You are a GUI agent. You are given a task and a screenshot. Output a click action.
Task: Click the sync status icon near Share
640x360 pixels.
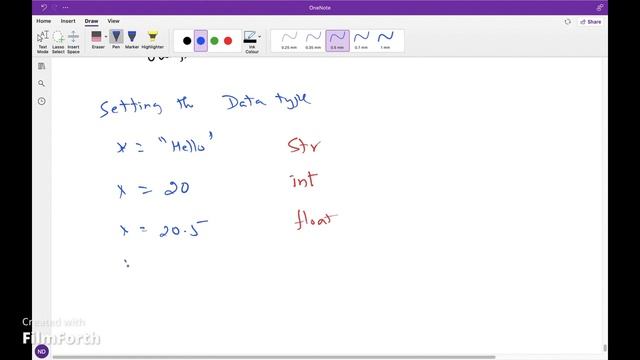(x=568, y=22)
